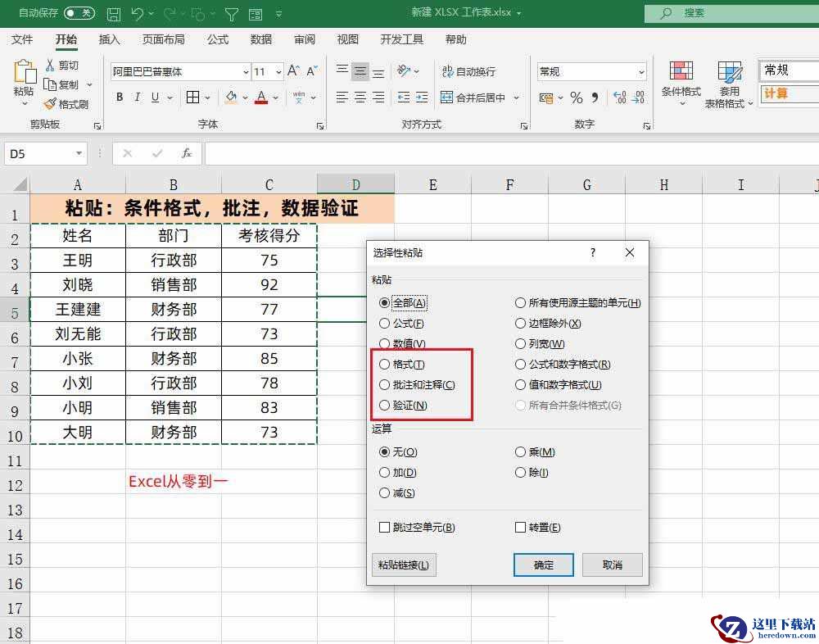819x644 pixels.
Task: Align text left icon
Action: (x=342, y=98)
